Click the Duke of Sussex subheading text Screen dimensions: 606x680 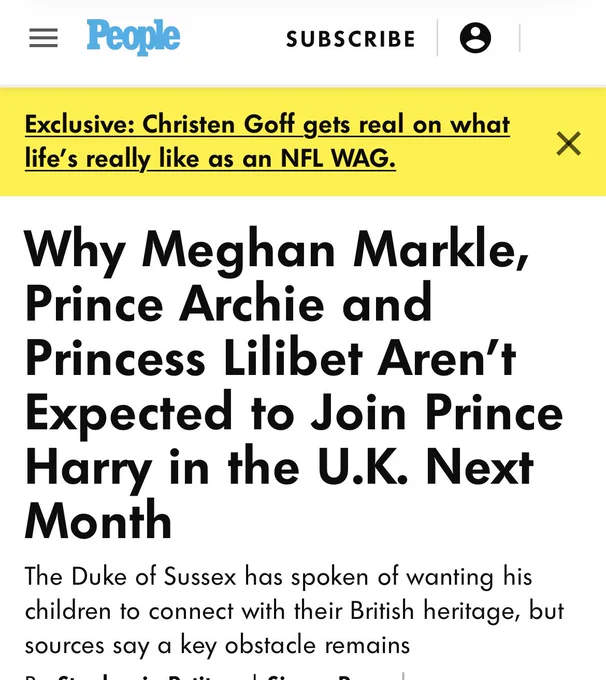[295, 611]
